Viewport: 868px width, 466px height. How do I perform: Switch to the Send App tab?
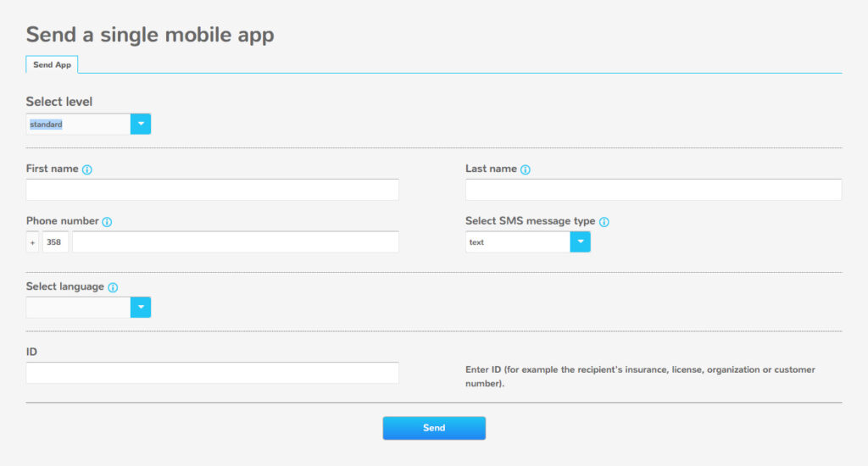click(x=52, y=64)
